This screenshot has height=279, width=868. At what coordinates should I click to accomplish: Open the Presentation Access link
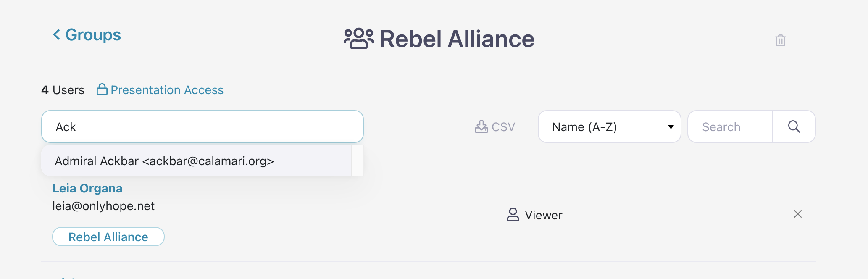click(x=167, y=90)
